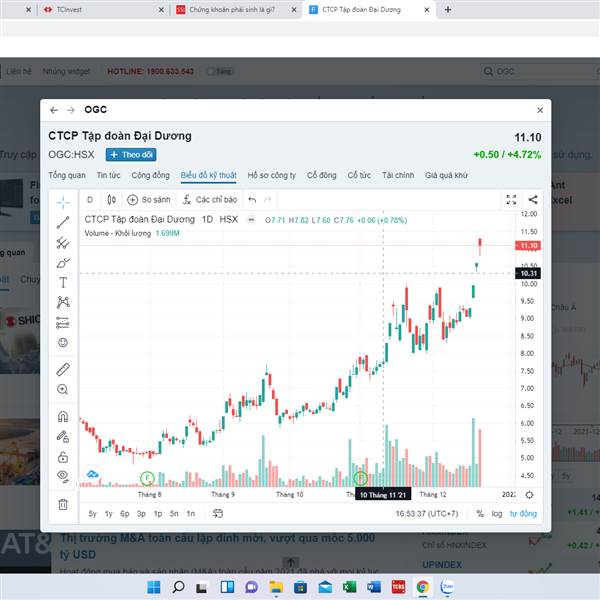Open Word from the taskbar
Screen dimensions: 600x600
pos(374,587)
